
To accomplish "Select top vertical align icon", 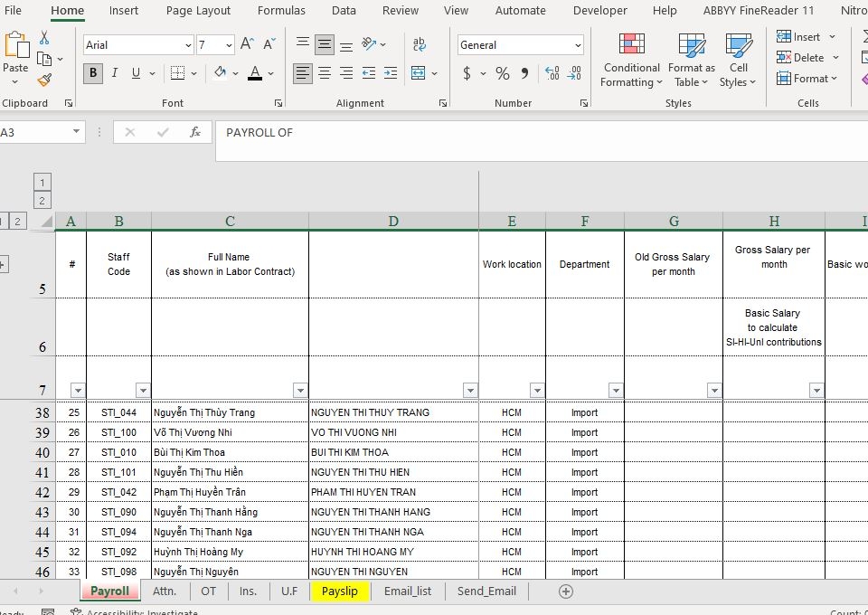I will coord(302,43).
